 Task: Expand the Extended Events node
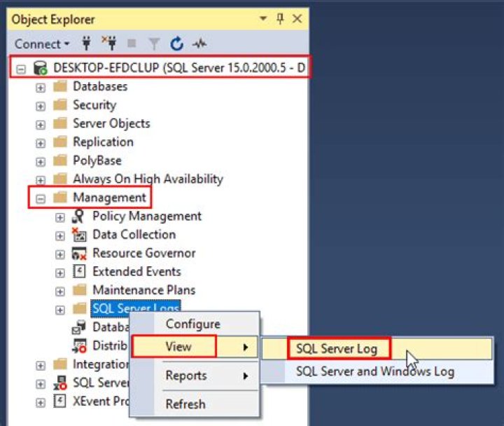tap(60, 273)
